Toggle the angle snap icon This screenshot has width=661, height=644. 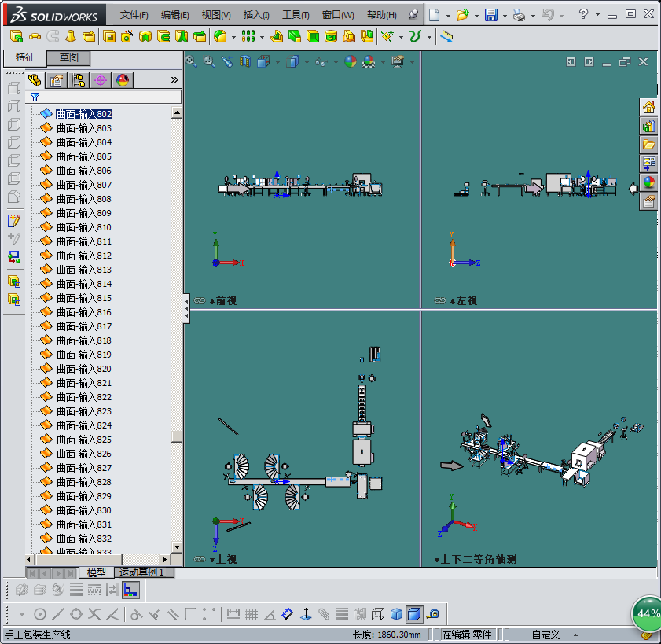pyautogui.click(x=270, y=614)
